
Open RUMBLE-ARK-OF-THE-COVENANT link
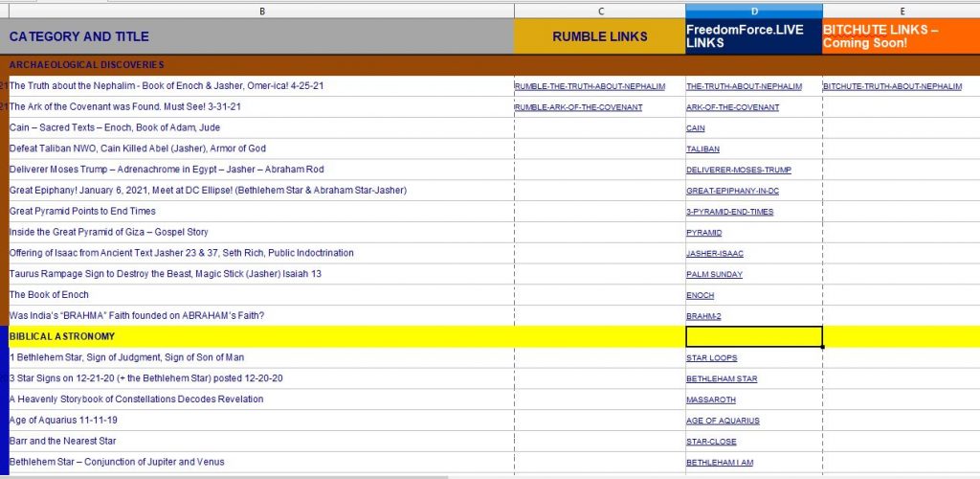coord(578,107)
